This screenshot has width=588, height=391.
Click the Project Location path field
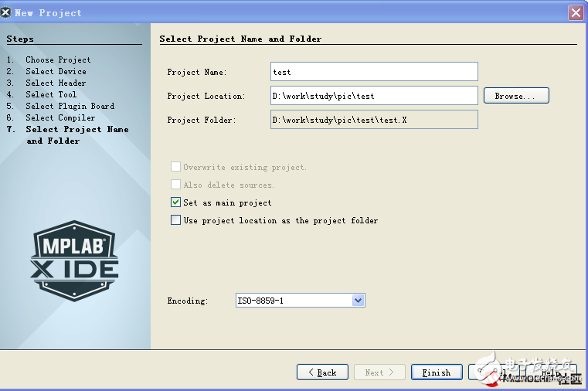coord(374,96)
